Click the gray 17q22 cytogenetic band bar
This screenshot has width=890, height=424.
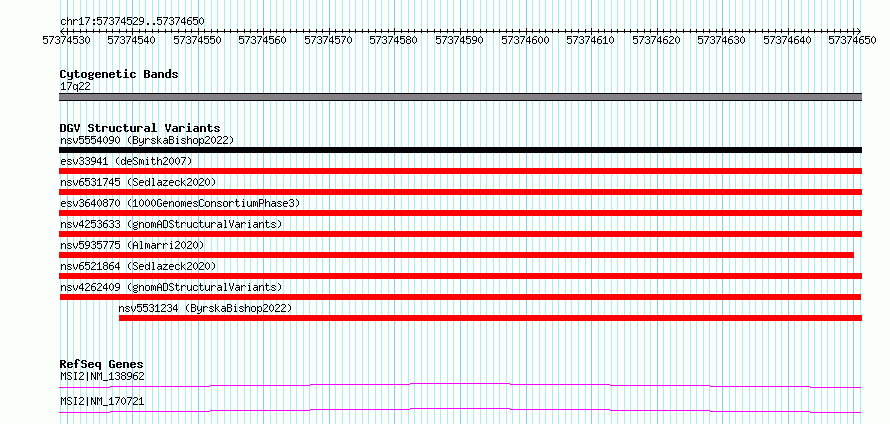pos(460,97)
